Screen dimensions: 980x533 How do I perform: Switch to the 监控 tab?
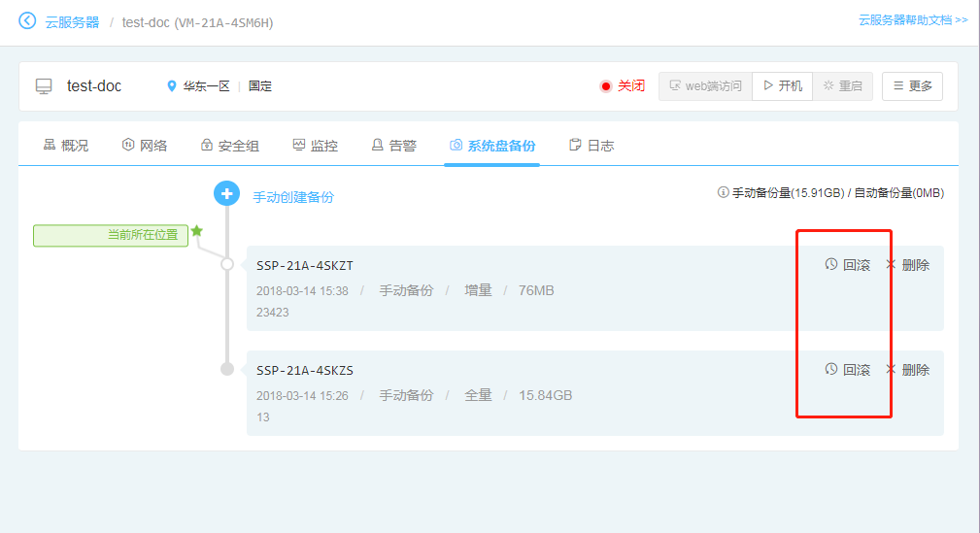click(315, 146)
